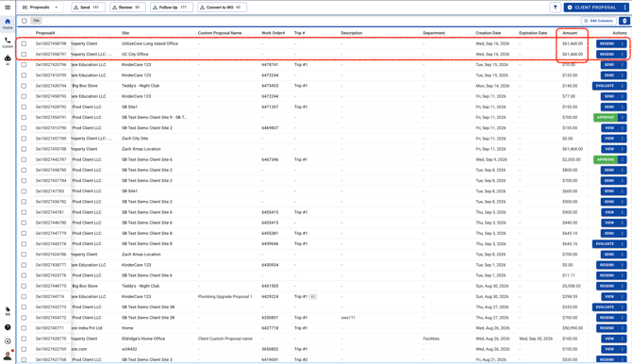Open action dropdown for work order 6469837 row
This screenshot has width=632, height=364.
pyautogui.click(x=623, y=128)
